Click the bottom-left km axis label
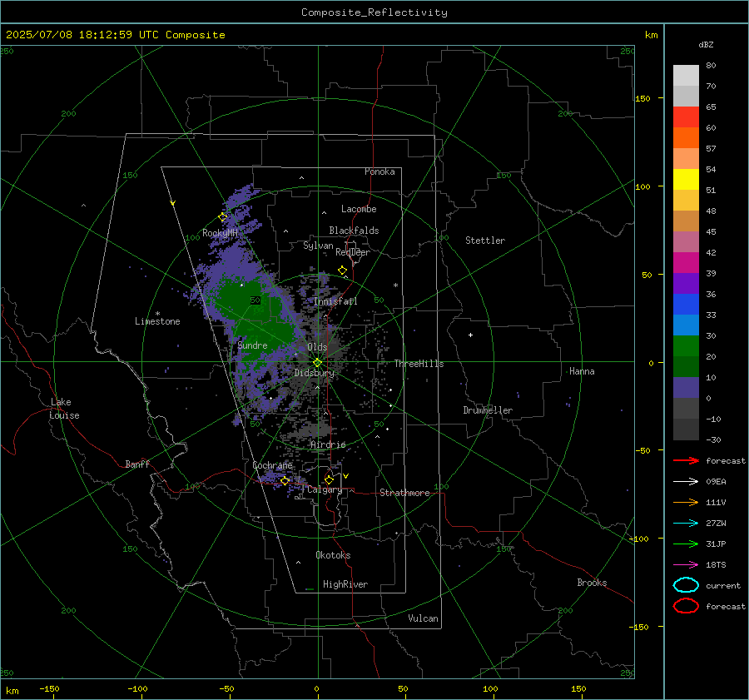Image resolution: width=749 pixels, height=700 pixels. [12, 691]
